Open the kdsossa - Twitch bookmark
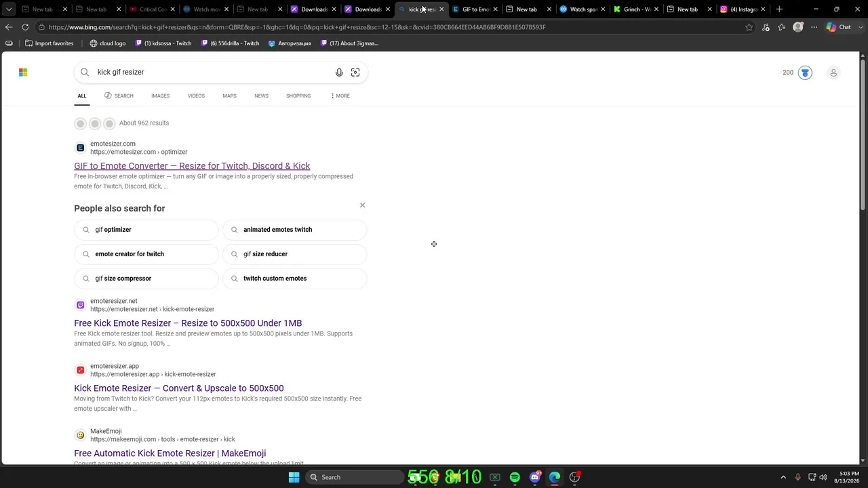Screen dimensions: 868x488 pos(163,43)
